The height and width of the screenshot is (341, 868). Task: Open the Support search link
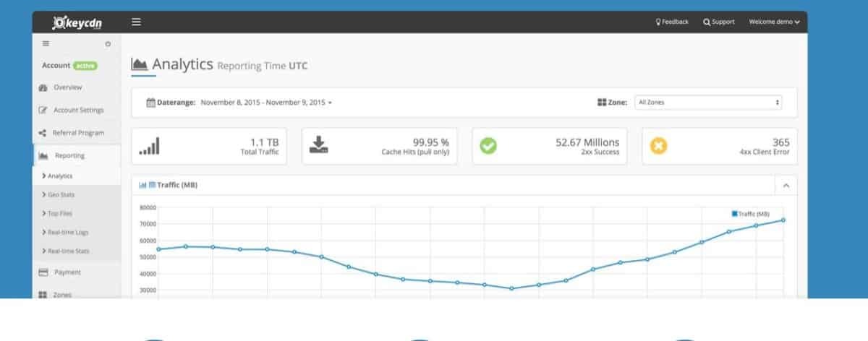719,22
